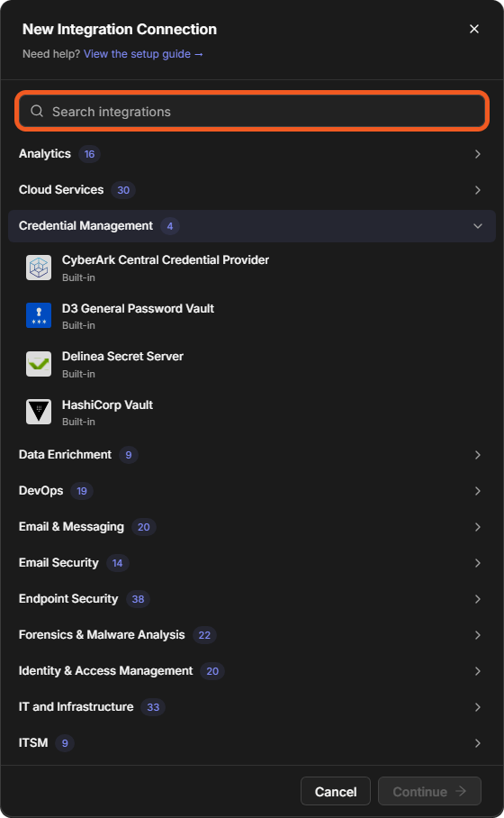Select the Credential Management header label
504x818 pixels.
[85, 226]
